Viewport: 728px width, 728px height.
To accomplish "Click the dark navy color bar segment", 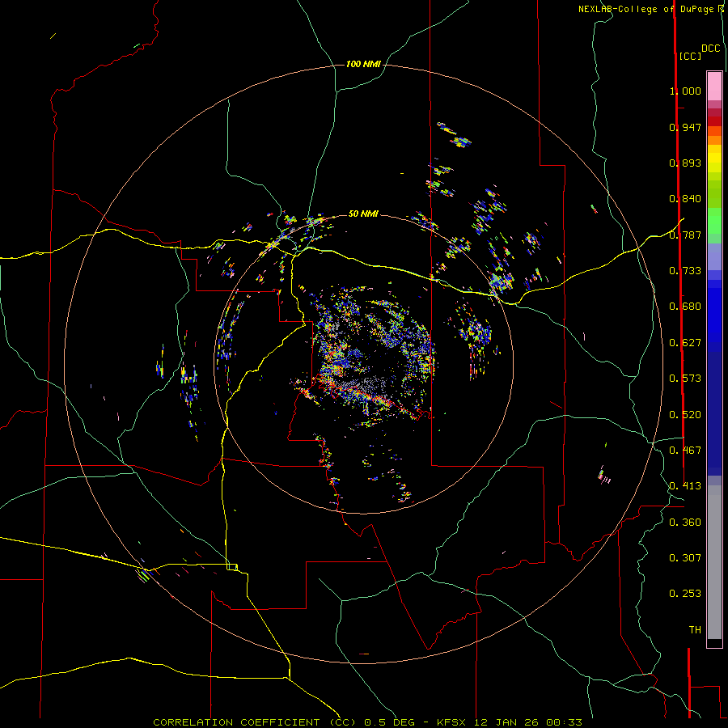I will click(714, 408).
